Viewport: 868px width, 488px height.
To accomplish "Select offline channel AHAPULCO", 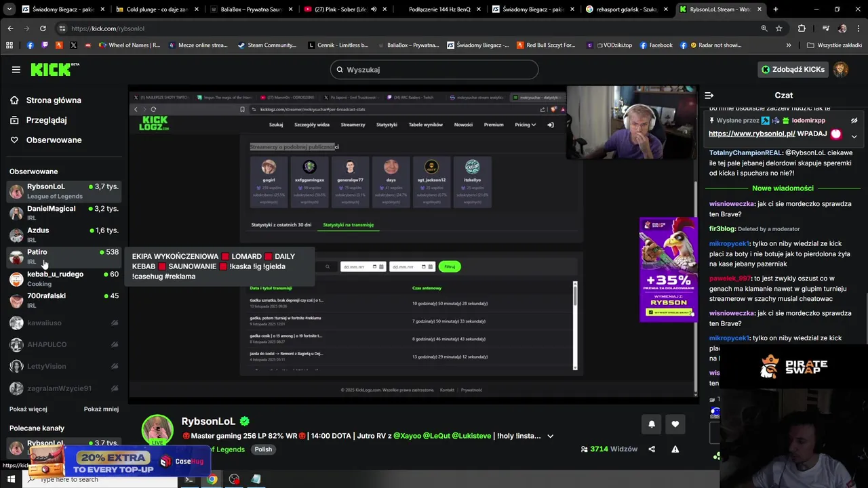I will pyautogui.click(x=64, y=345).
